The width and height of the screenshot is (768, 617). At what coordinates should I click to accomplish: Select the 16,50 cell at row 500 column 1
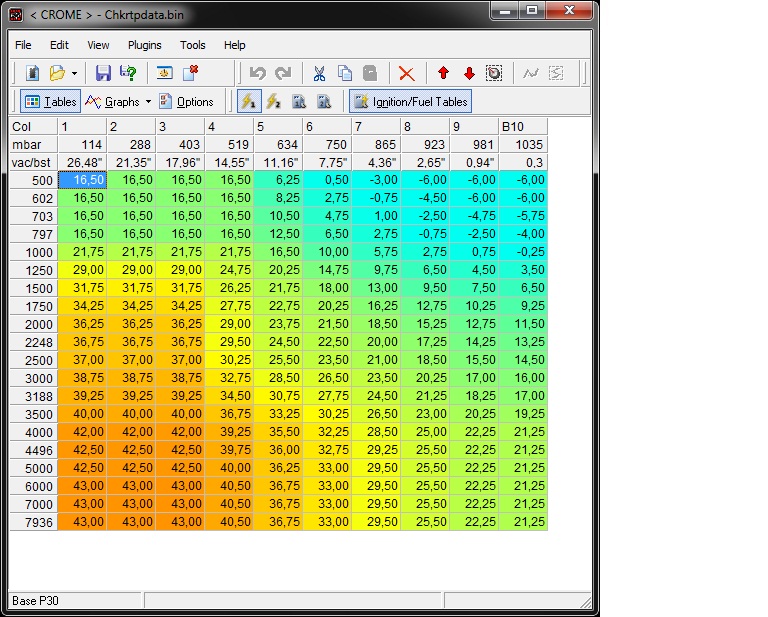tap(82, 180)
